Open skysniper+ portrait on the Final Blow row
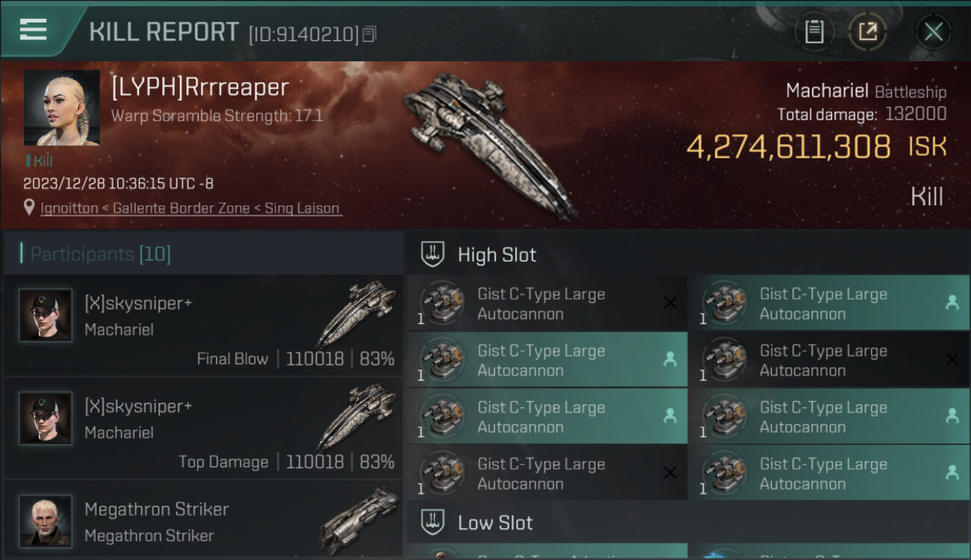The height and width of the screenshot is (560, 971). click(46, 315)
